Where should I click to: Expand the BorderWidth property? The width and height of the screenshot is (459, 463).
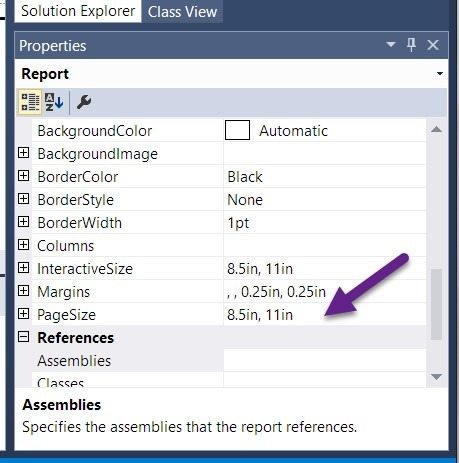(x=23, y=222)
